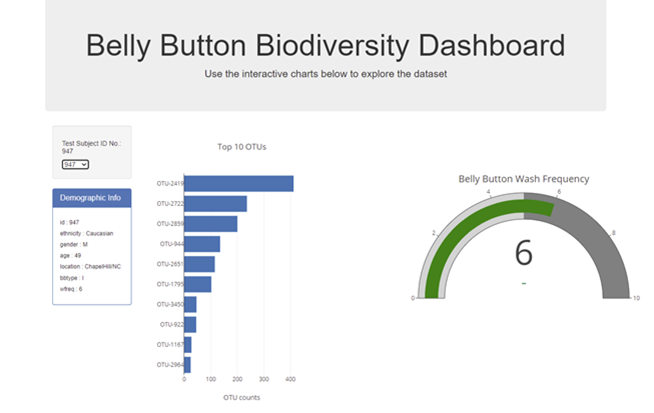
Task: Click the gauge tick label 10
Action: pyautogui.click(x=636, y=298)
